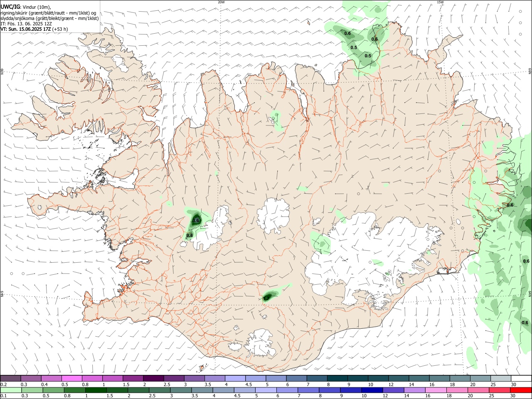The width and height of the screenshot is (532, 399).
Task: Pick the palest green first swatch of lower scale
Action: (10, 390)
